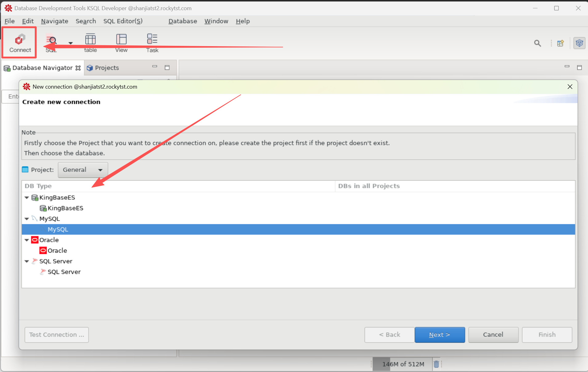Click the magnifier search icon in toolbar
The height and width of the screenshot is (372, 588).
tap(538, 43)
